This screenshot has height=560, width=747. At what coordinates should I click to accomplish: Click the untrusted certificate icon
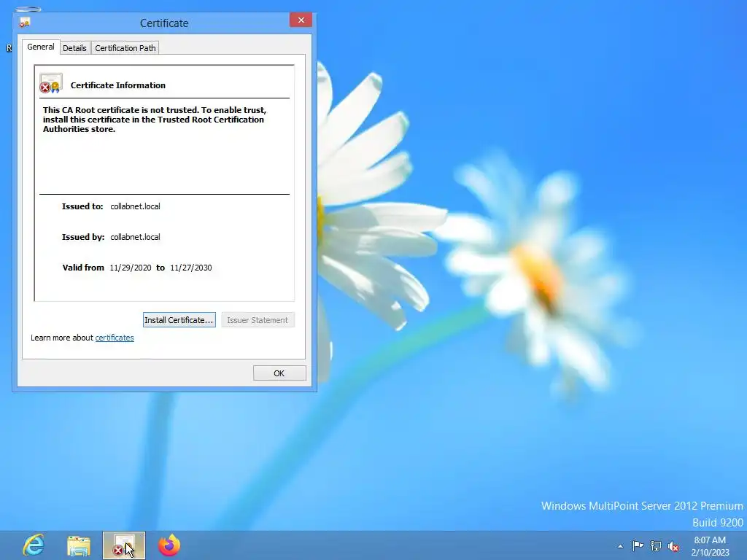(x=51, y=84)
